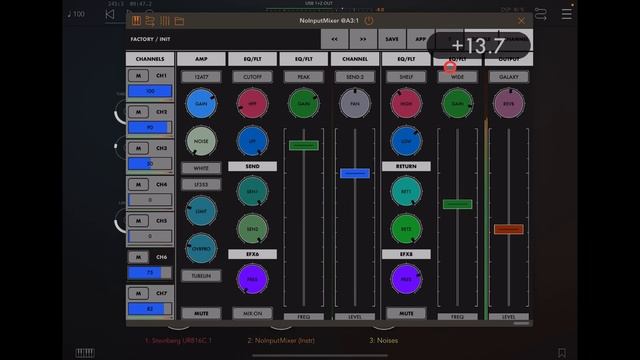The height and width of the screenshot is (360, 640).
Task: Click the green GAIN knob under PEAK
Action: (304, 104)
